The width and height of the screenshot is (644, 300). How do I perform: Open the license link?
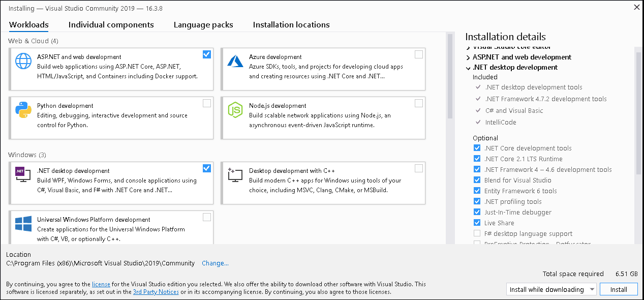pos(101,284)
